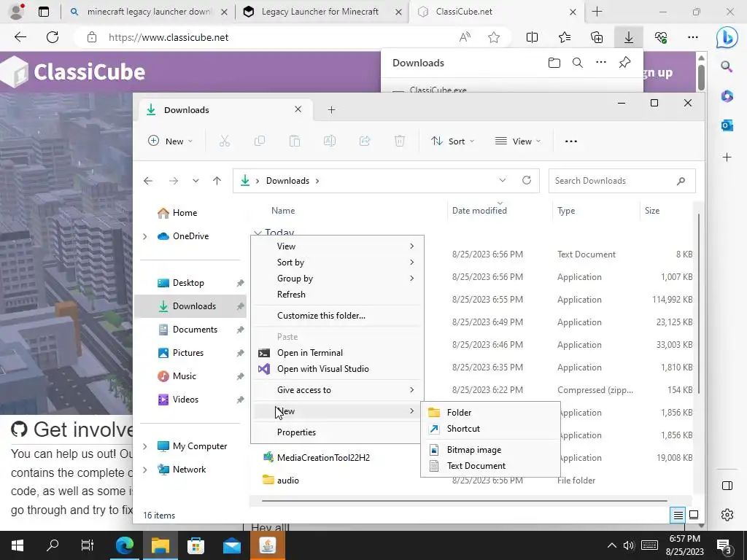Open downloads folder icon in Edge Downloads panel

[x=554, y=63]
